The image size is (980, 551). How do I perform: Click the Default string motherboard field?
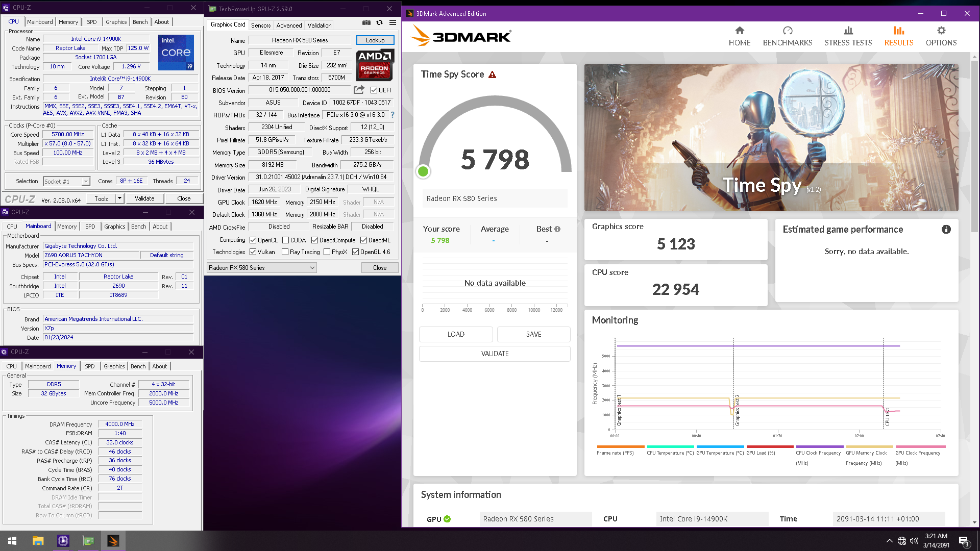166,255
